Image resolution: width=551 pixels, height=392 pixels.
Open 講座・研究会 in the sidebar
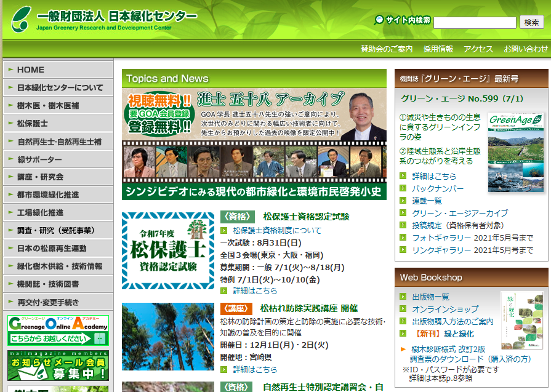tap(58, 177)
